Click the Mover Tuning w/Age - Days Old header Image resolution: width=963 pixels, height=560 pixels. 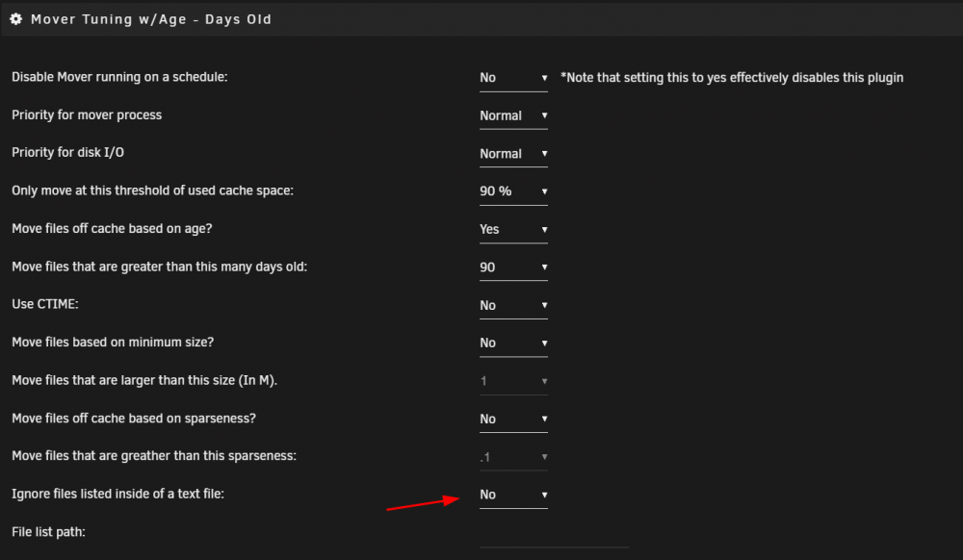151,19
